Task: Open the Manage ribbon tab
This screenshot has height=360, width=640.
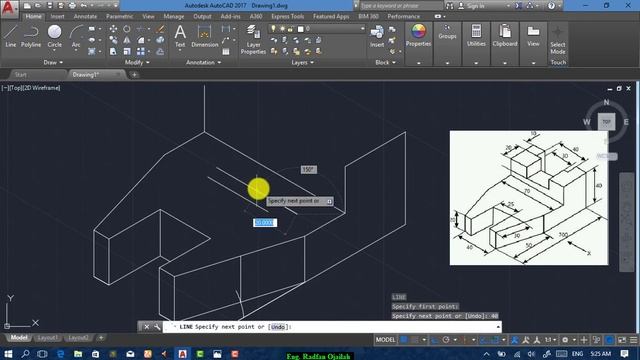Action: pos(173,16)
